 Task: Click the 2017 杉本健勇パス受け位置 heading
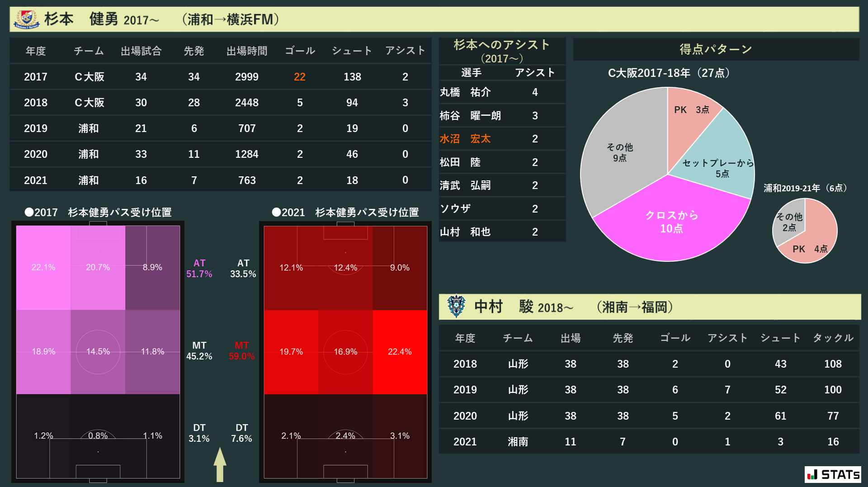click(98, 212)
